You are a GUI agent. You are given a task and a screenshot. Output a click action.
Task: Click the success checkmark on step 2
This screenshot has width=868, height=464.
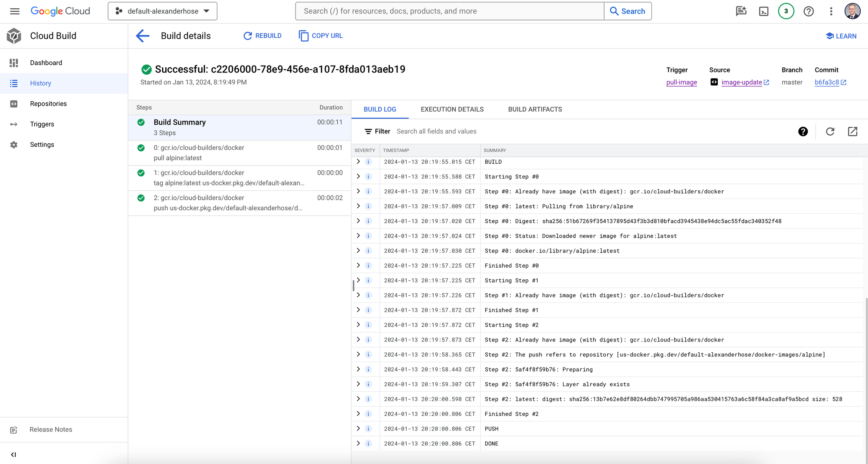point(141,198)
